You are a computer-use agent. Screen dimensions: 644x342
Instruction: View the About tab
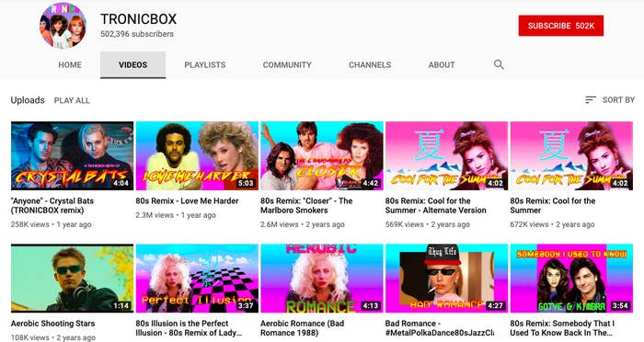pos(442,65)
